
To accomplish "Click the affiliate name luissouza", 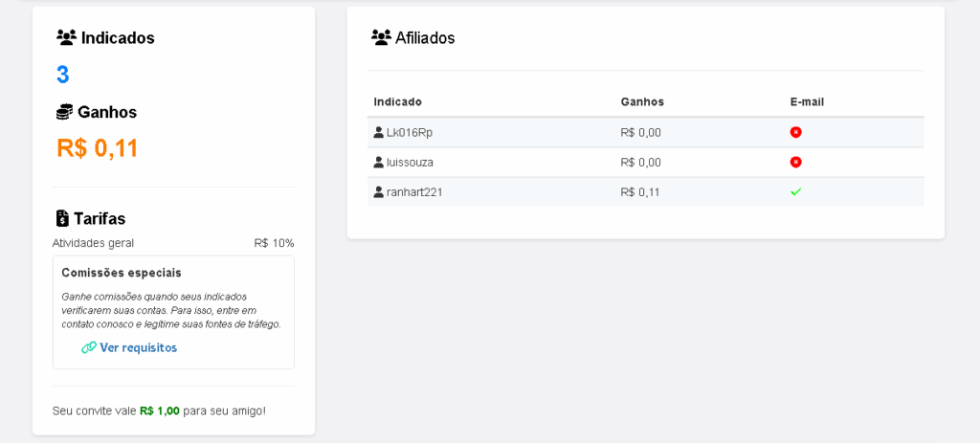I will click(410, 163).
